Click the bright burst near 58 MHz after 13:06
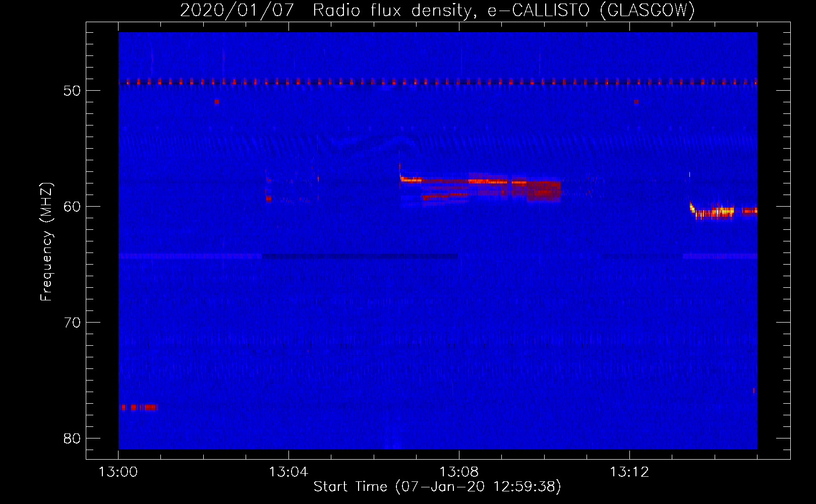The height and width of the screenshot is (504, 816). coord(411,179)
